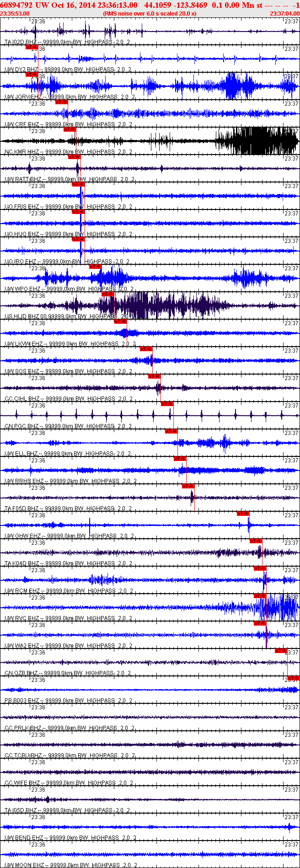Click the RMS noise scaling note
300x868 pixels.
tap(150, 13)
